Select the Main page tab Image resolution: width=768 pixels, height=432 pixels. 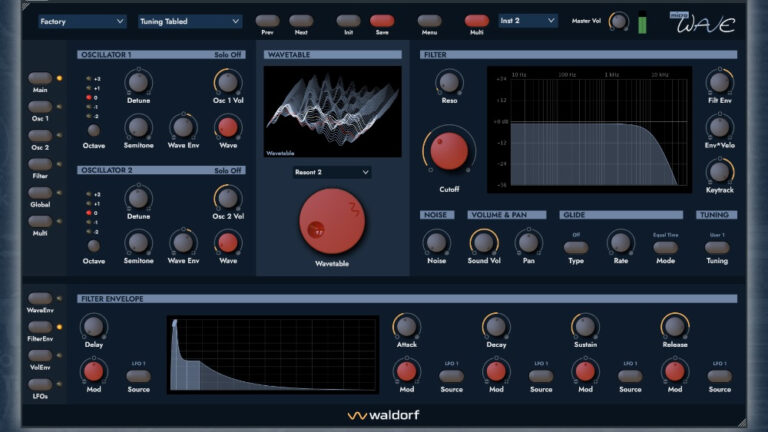[40, 78]
